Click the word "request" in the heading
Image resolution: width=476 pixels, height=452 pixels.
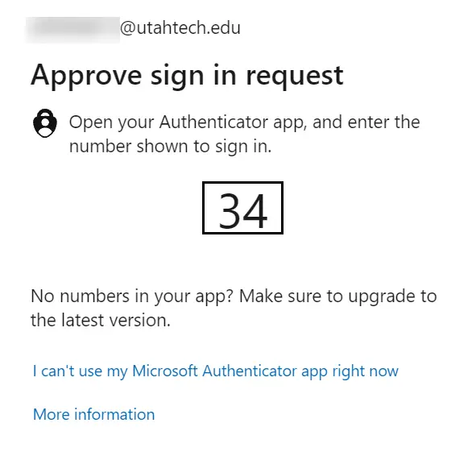295,77
